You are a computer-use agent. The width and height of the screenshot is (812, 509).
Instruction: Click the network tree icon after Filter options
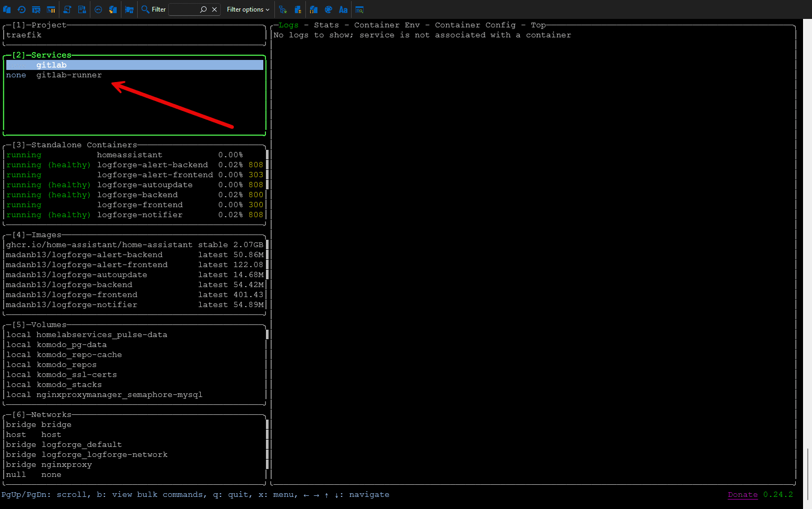[283, 9]
